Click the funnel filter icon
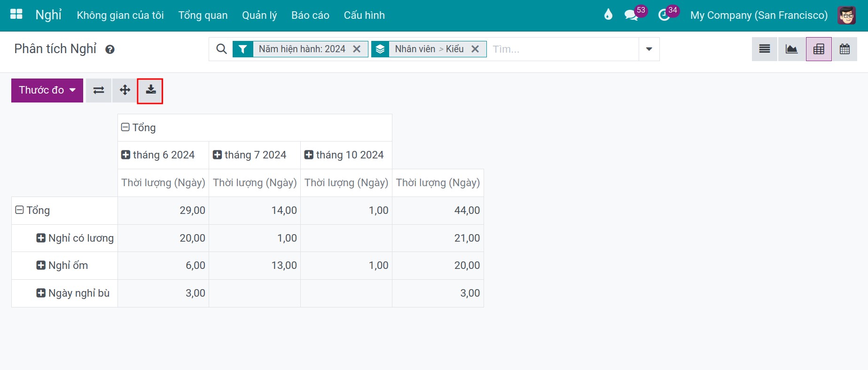 242,49
